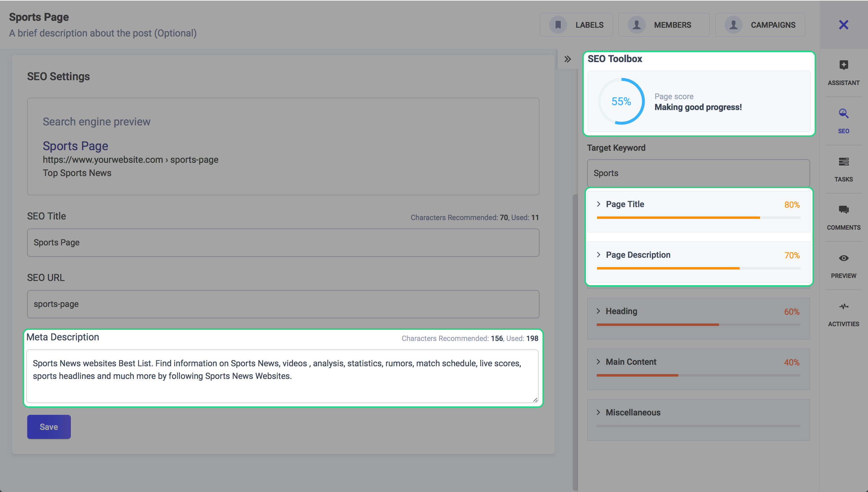Click the brief description placeholder text
The image size is (868, 492).
(103, 33)
